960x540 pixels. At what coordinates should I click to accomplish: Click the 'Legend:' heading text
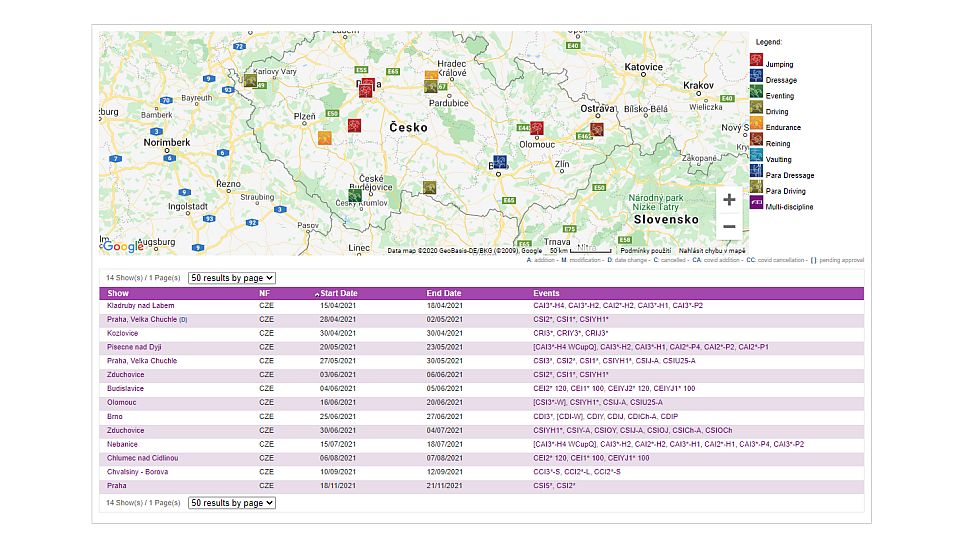769,42
